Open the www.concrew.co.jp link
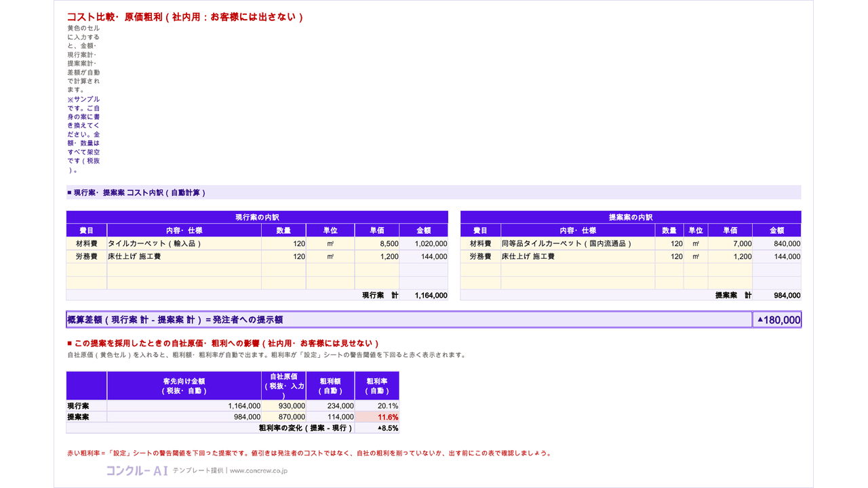 258,470
